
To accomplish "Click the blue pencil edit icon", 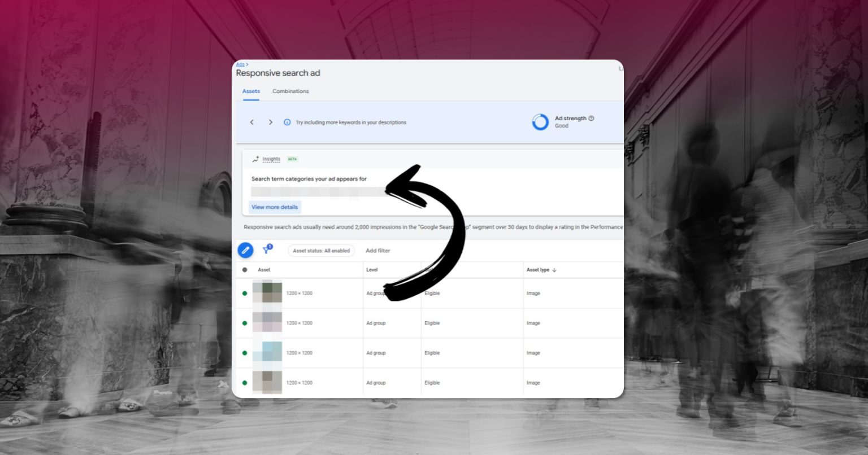I will (x=245, y=250).
